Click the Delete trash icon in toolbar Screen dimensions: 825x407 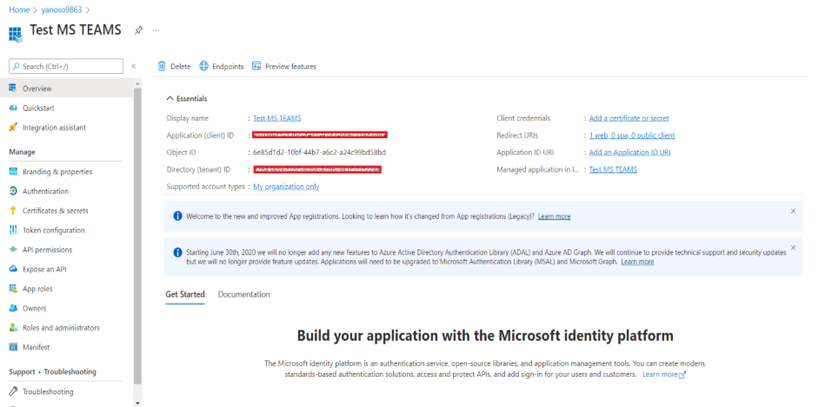tap(162, 66)
